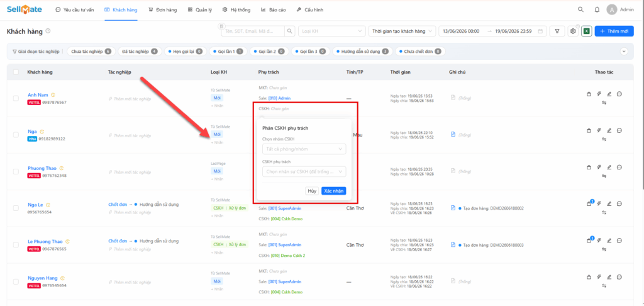Viewport: 644px width, 306px height.
Task: Click the Thêm mới button
Action: coord(614,31)
